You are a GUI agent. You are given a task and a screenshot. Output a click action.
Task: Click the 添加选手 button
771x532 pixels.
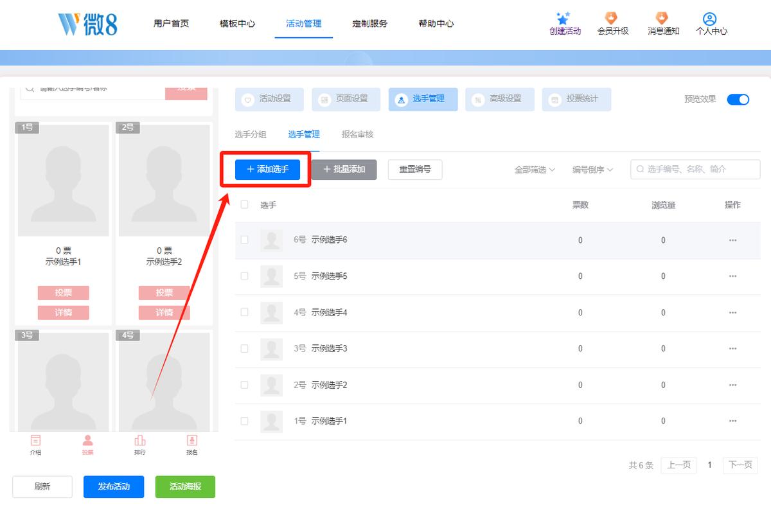pos(267,170)
